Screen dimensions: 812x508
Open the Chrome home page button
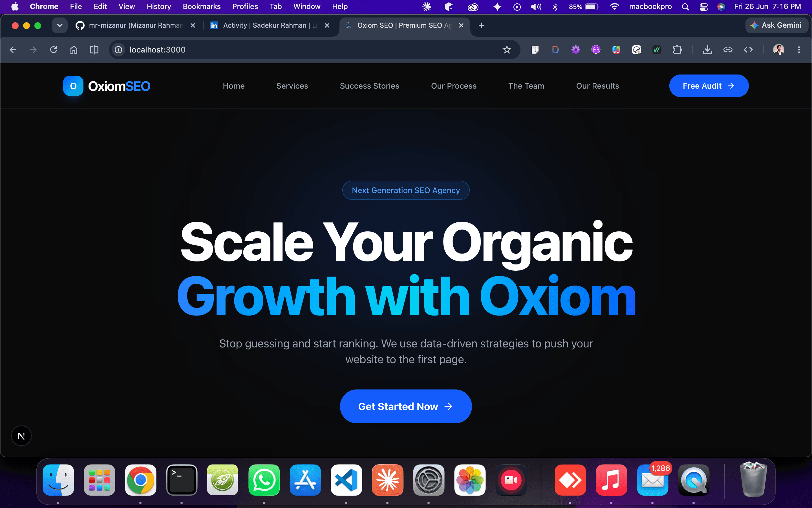coord(74,50)
